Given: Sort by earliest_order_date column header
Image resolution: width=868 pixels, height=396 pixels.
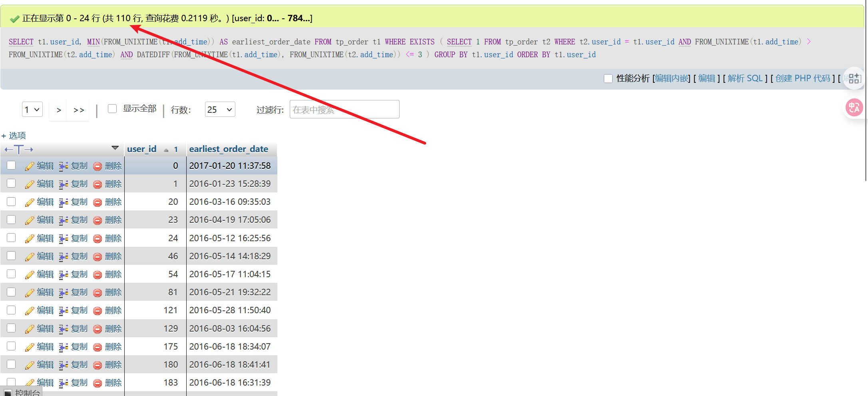Looking at the screenshot, I should click(x=229, y=149).
